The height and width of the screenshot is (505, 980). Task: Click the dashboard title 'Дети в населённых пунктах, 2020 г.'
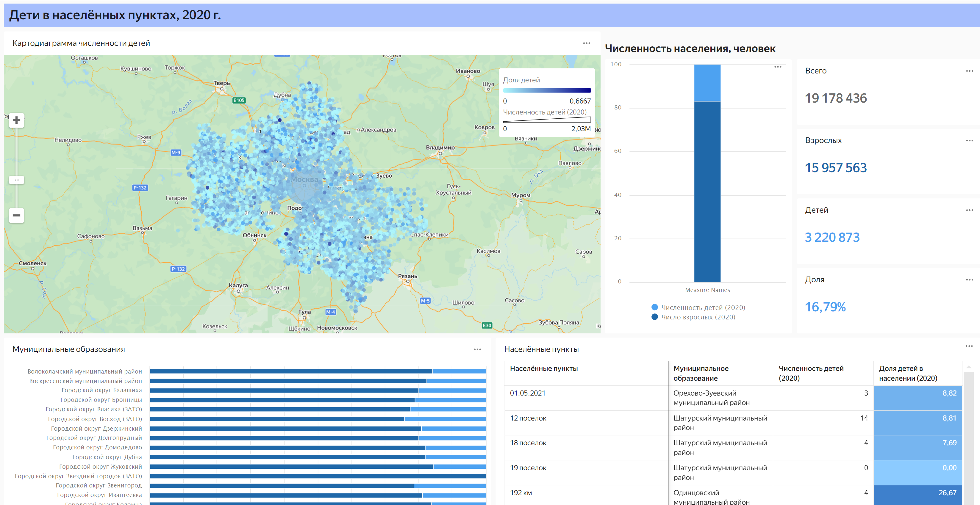point(115,15)
